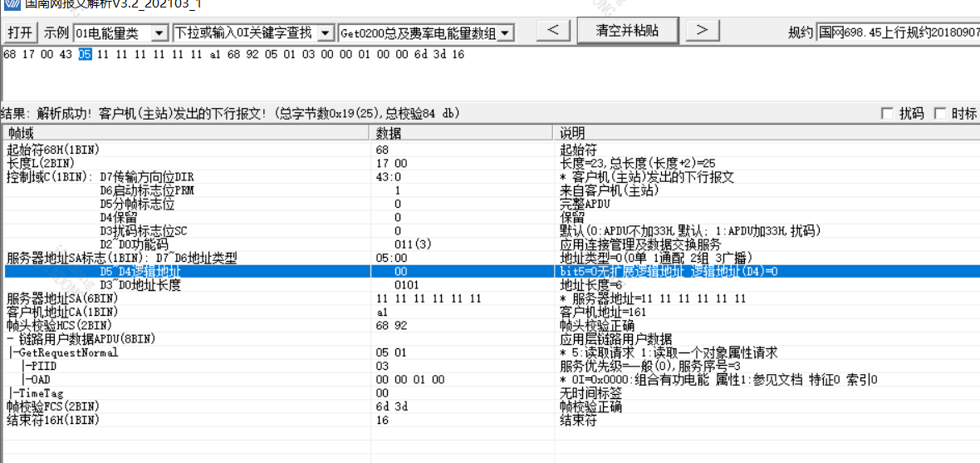This screenshot has height=463, width=980.
Task: Click the 说明 column header
Action: pyautogui.click(x=767, y=133)
